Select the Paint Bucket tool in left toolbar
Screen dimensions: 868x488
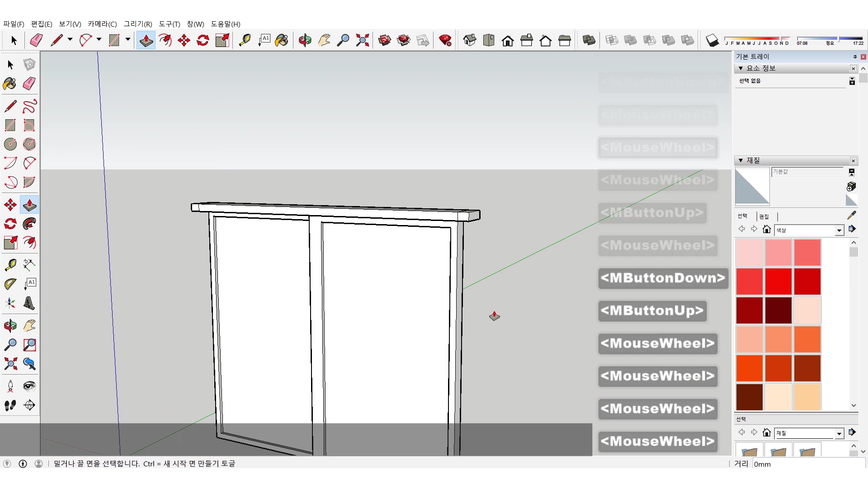[10, 84]
